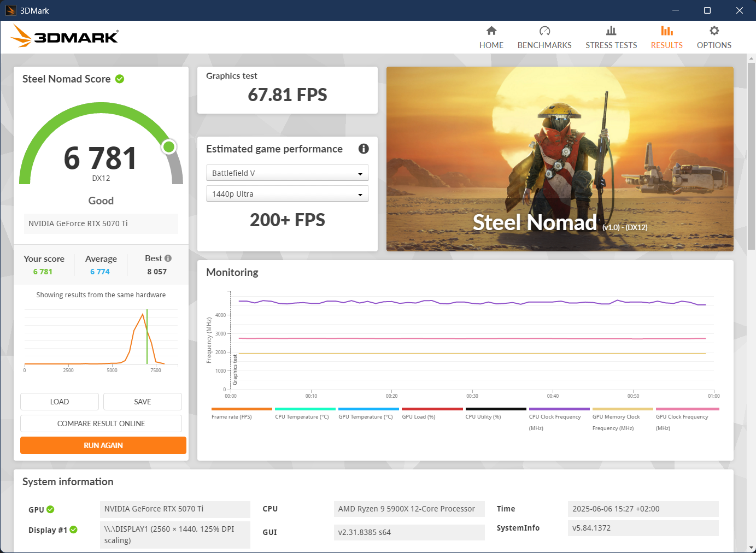Screen dimensions: 756x553
Task: Expand the resolution selector arrow
Action: pyautogui.click(x=360, y=193)
